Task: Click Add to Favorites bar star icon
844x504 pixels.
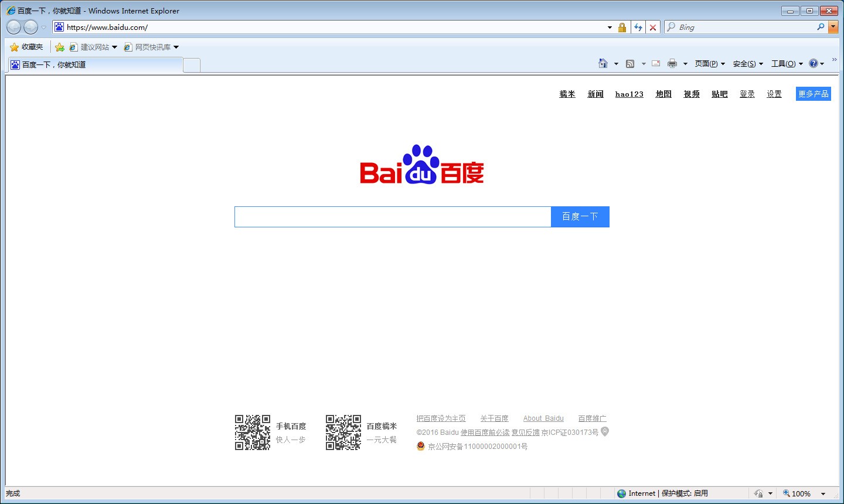Action: pos(60,47)
